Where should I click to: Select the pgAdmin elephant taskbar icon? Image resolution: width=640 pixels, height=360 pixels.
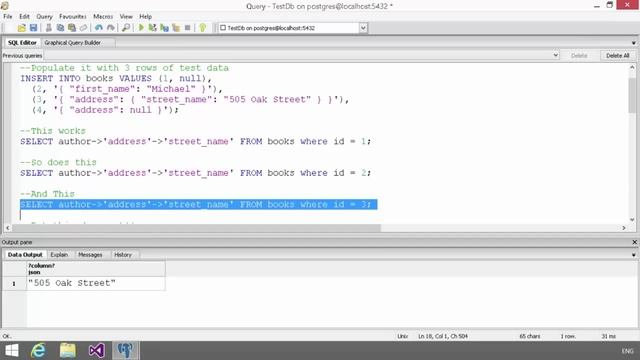point(125,351)
